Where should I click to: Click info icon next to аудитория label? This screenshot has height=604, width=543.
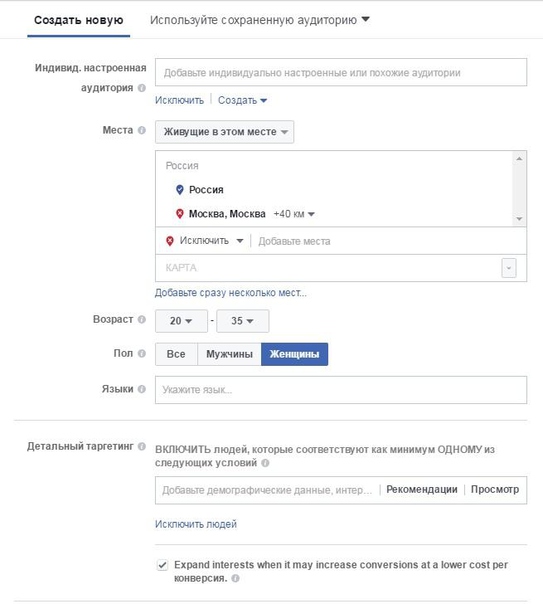point(142,88)
